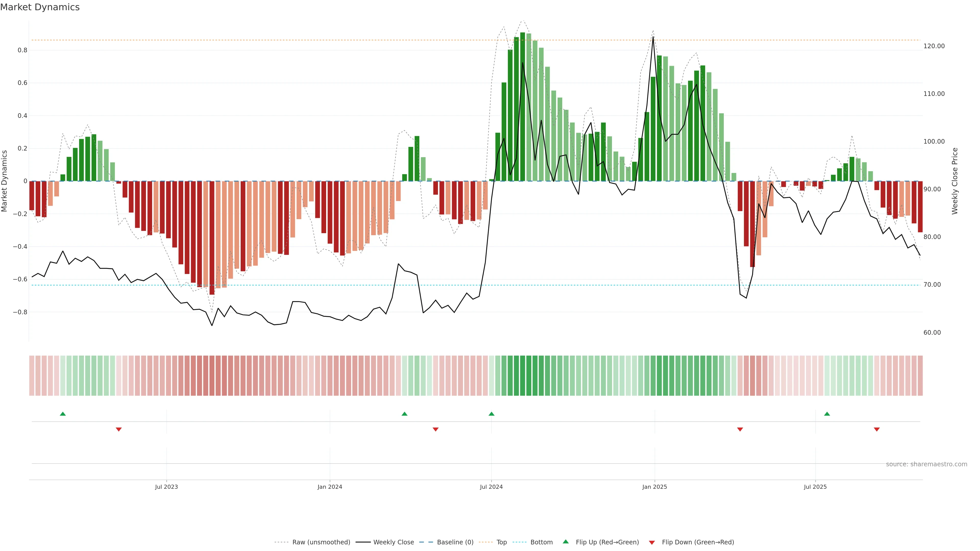This screenshot has width=980, height=551.
Task: Click the Market Dynamics chart title
Action: click(x=40, y=7)
